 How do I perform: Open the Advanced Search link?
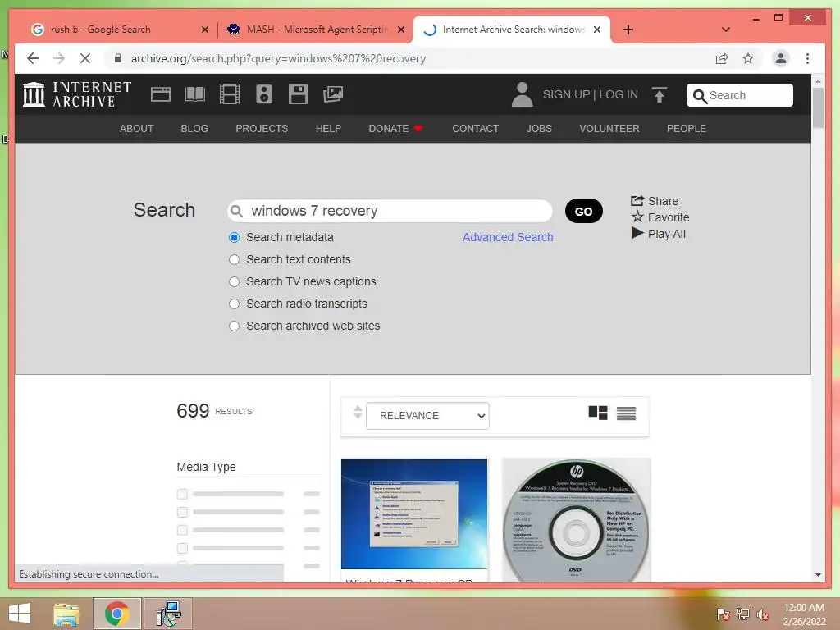pos(507,237)
